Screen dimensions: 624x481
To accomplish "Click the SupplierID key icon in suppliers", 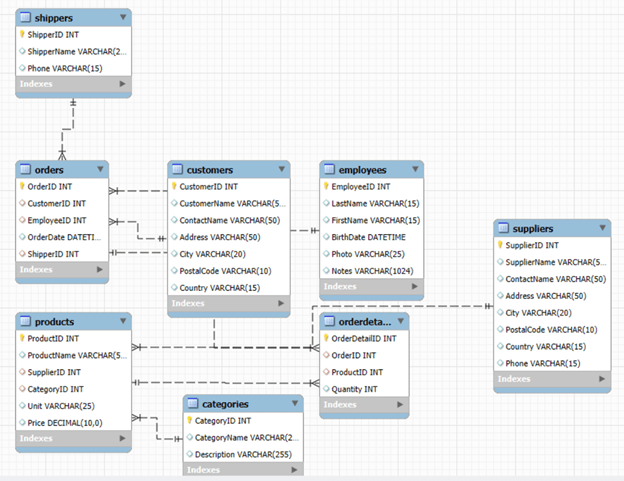I will coord(500,245).
